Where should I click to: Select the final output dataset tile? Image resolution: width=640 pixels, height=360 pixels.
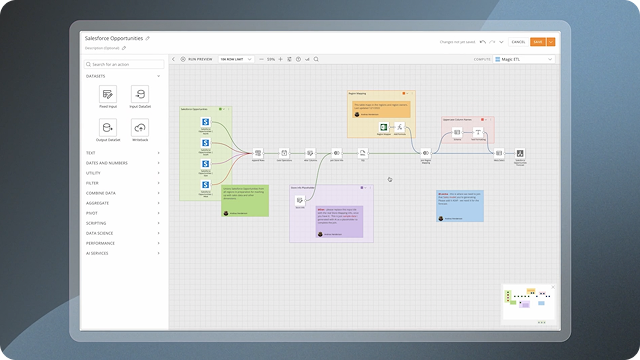pos(520,153)
